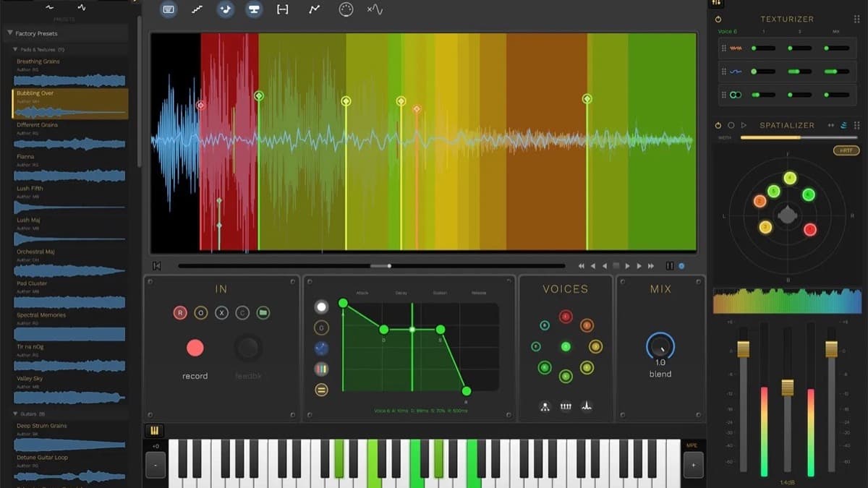
Task: Open the mixer sliders icon at top right
Action: (716, 4)
